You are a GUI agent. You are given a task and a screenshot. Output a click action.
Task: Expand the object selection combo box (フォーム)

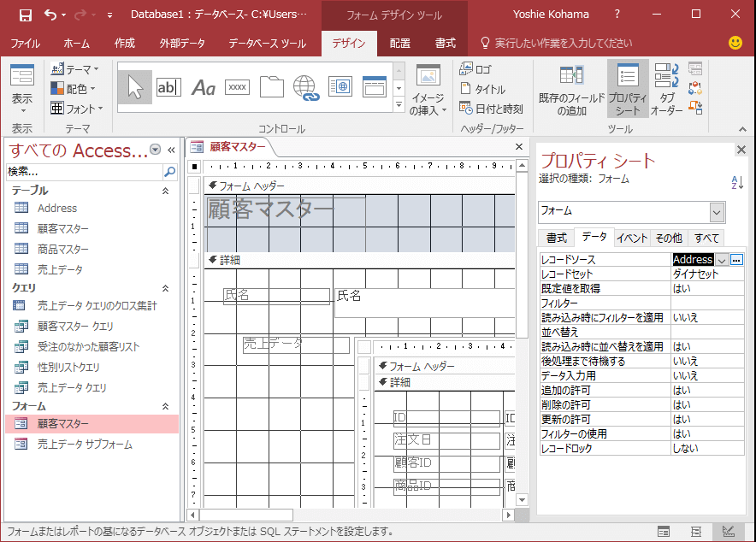(717, 212)
